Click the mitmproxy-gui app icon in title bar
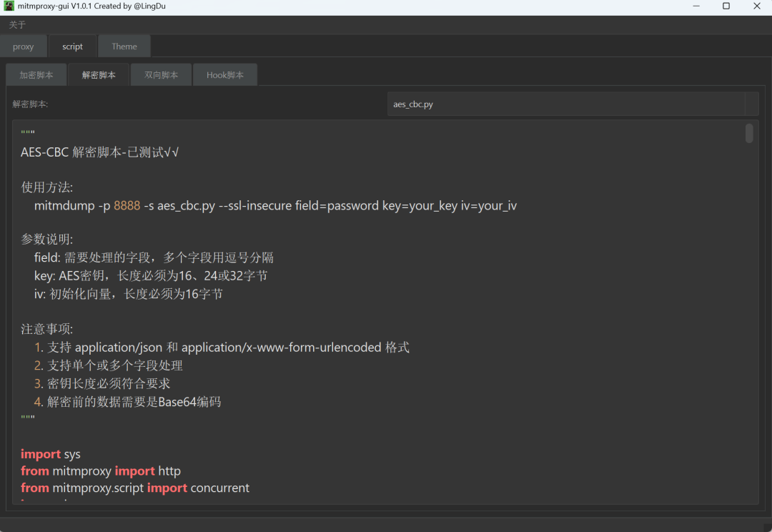The width and height of the screenshot is (772, 532). [9, 6]
